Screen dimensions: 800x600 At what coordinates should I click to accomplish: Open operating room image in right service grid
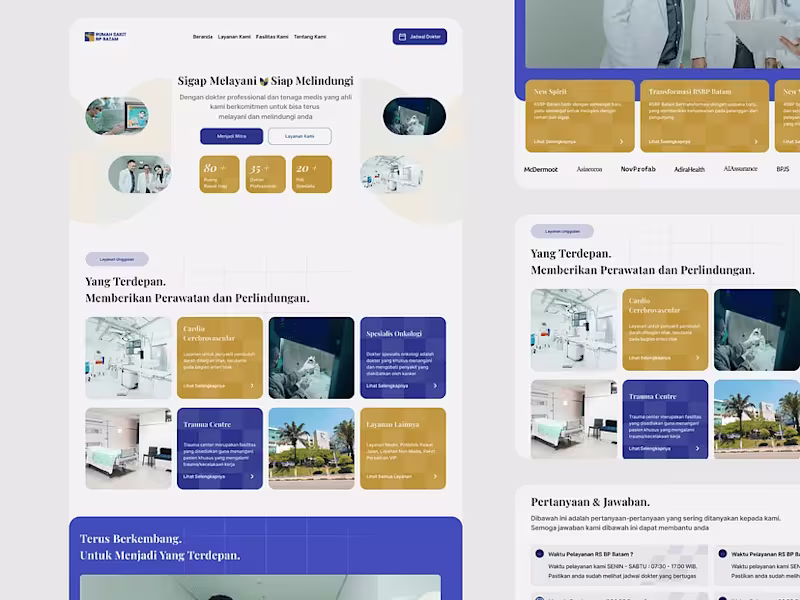[573, 330]
